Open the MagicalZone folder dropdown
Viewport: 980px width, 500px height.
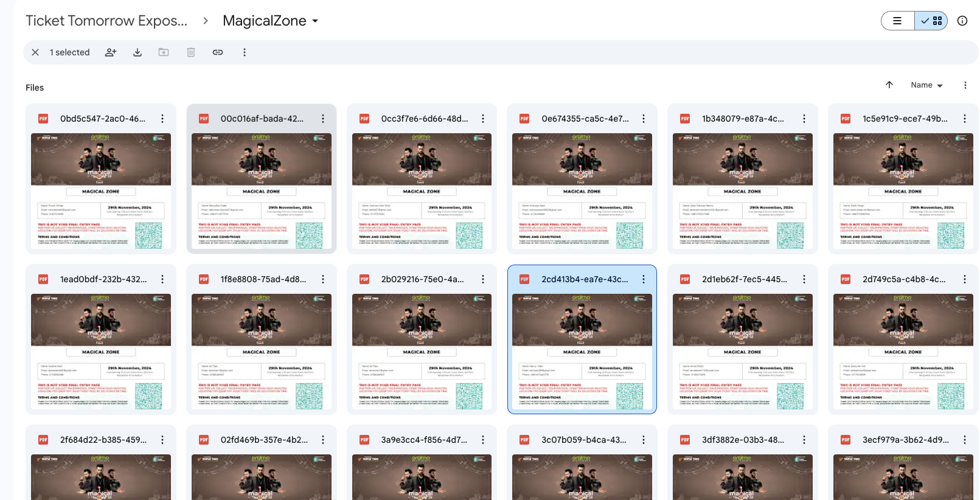[x=271, y=21]
